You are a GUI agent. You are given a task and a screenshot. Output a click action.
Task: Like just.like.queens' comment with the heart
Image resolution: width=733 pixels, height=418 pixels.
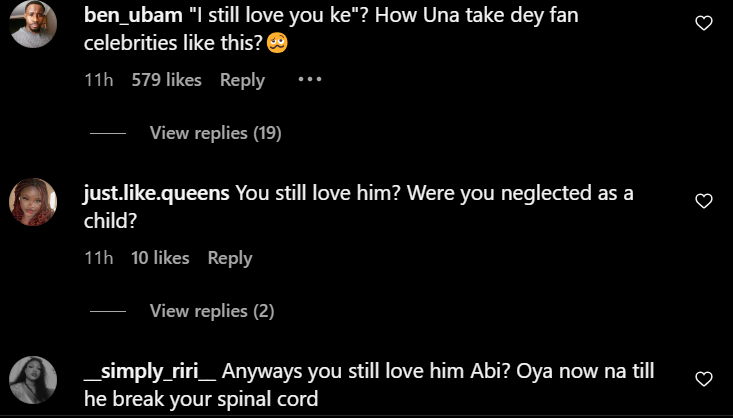point(703,201)
